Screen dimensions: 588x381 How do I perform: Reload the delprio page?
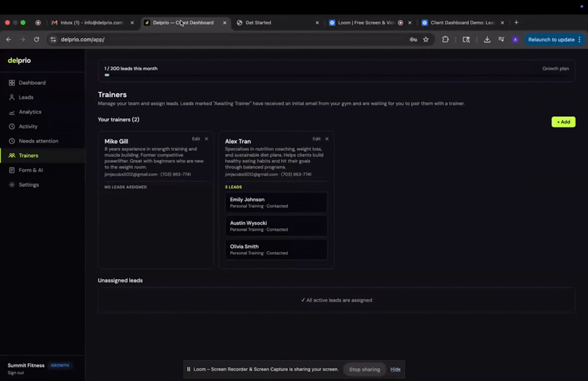tap(36, 39)
